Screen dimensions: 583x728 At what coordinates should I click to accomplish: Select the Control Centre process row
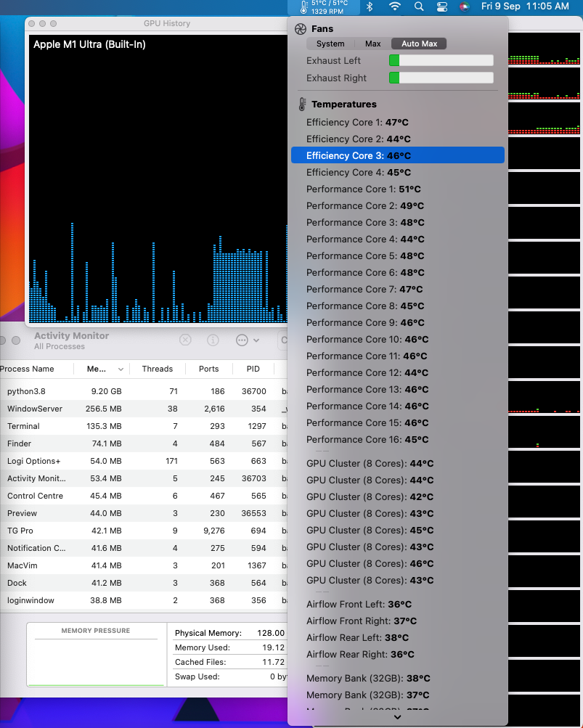coord(144,496)
